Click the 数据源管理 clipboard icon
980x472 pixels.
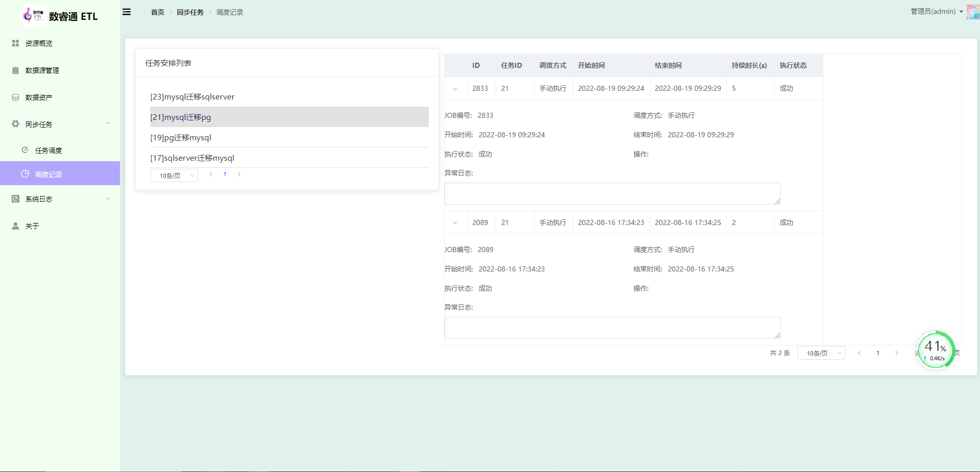[15, 70]
